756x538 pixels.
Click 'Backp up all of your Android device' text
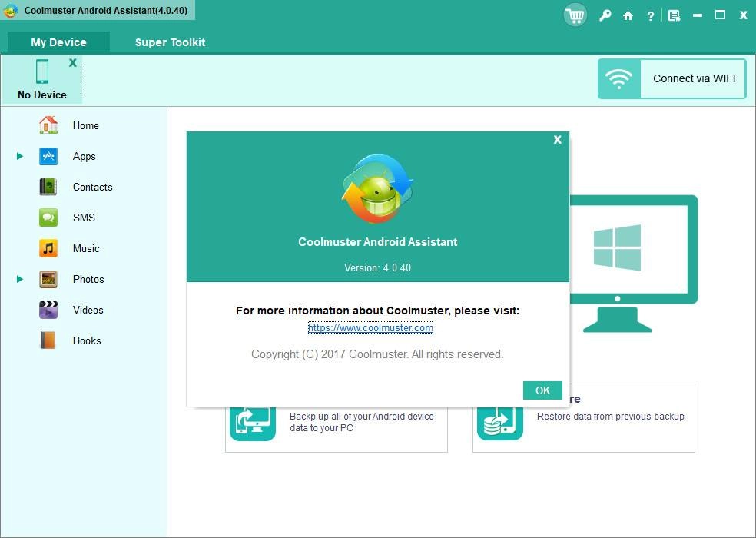click(362, 417)
